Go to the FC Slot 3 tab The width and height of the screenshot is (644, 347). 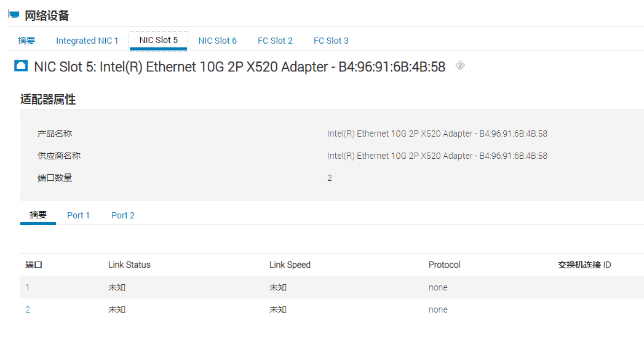(331, 41)
